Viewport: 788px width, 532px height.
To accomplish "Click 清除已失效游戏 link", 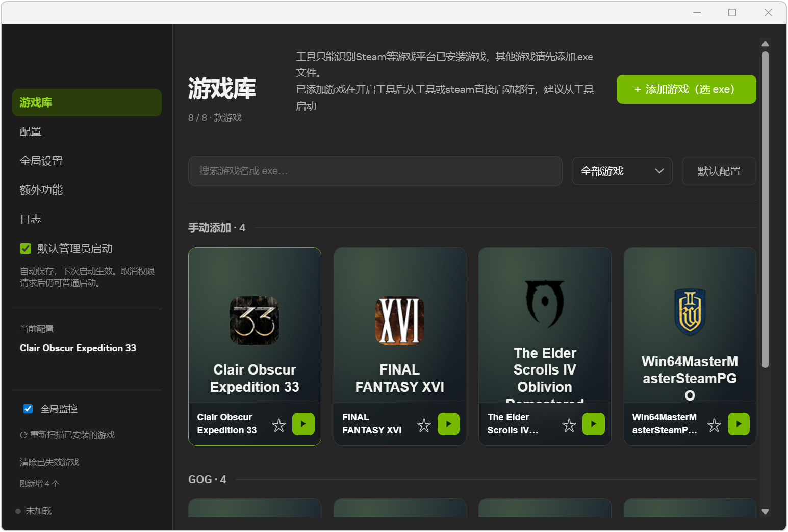I will point(49,462).
